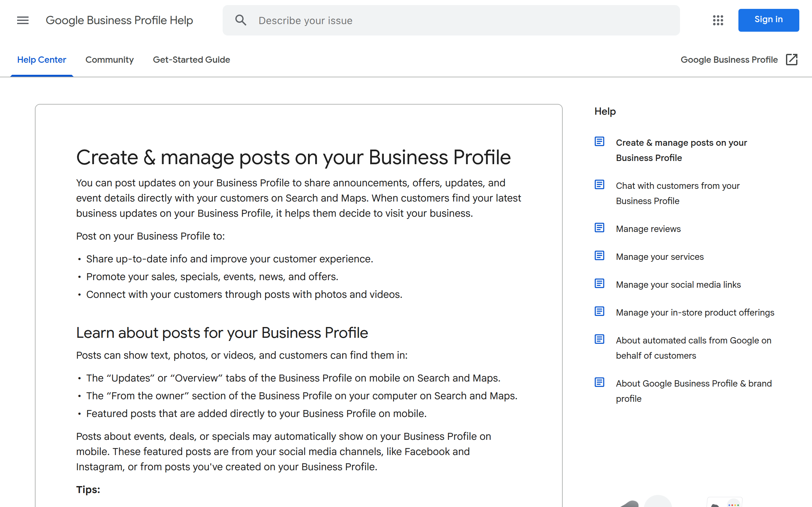Open the Manage reviews help article
This screenshot has width=812, height=507.
tap(648, 229)
